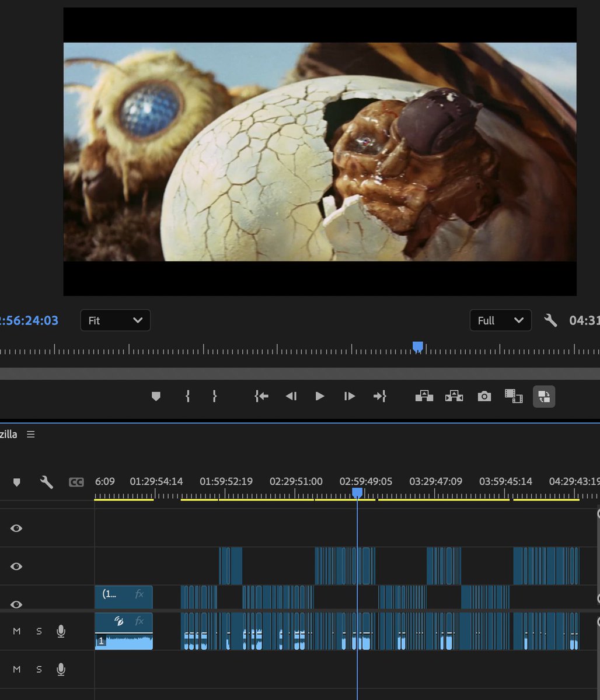Screen dimensions: 600x700
Task: Click the Extract button
Action: pyautogui.click(x=454, y=396)
